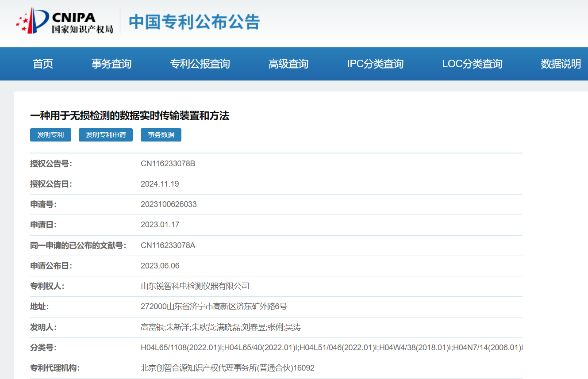This screenshot has height=379, width=588.
Task: Select the 发明专利 tab button
Action: pyautogui.click(x=50, y=135)
